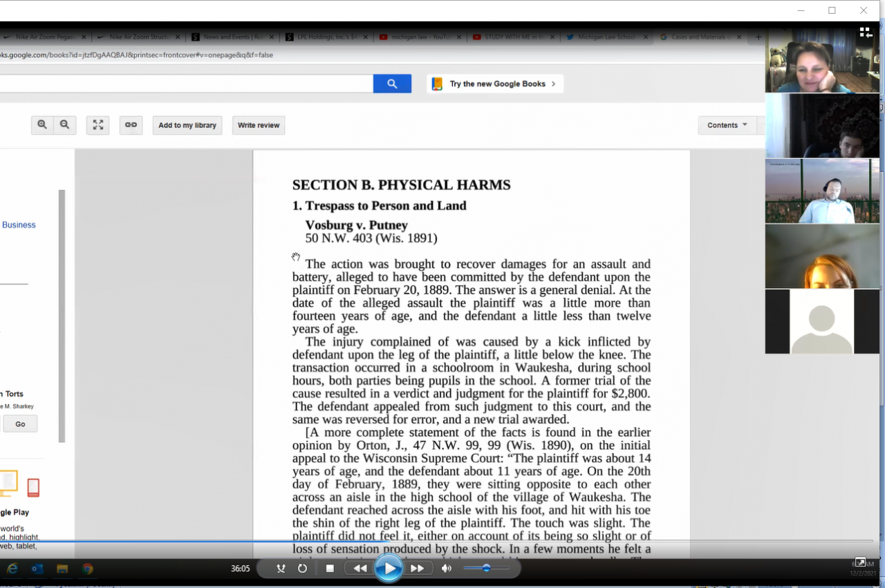Click the link (chain) icon
This screenshot has height=588, width=885.
pyautogui.click(x=131, y=125)
